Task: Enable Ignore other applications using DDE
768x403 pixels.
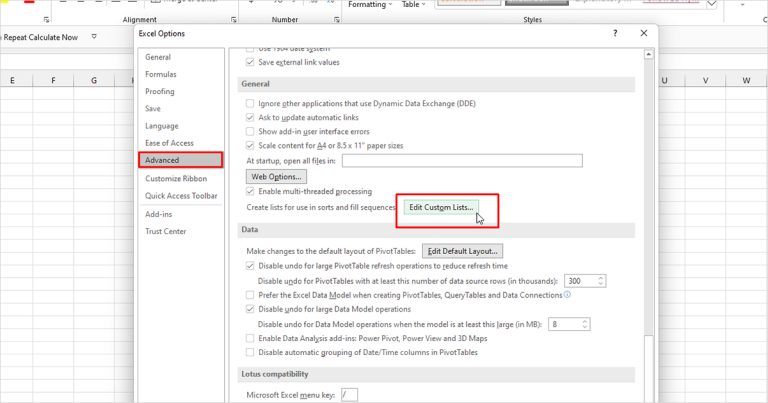Action: pyautogui.click(x=250, y=103)
